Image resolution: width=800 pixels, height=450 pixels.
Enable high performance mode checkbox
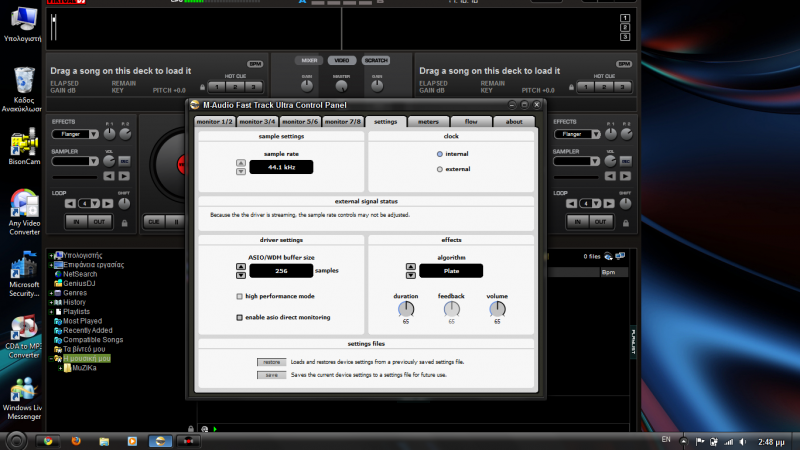tap(239, 296)
